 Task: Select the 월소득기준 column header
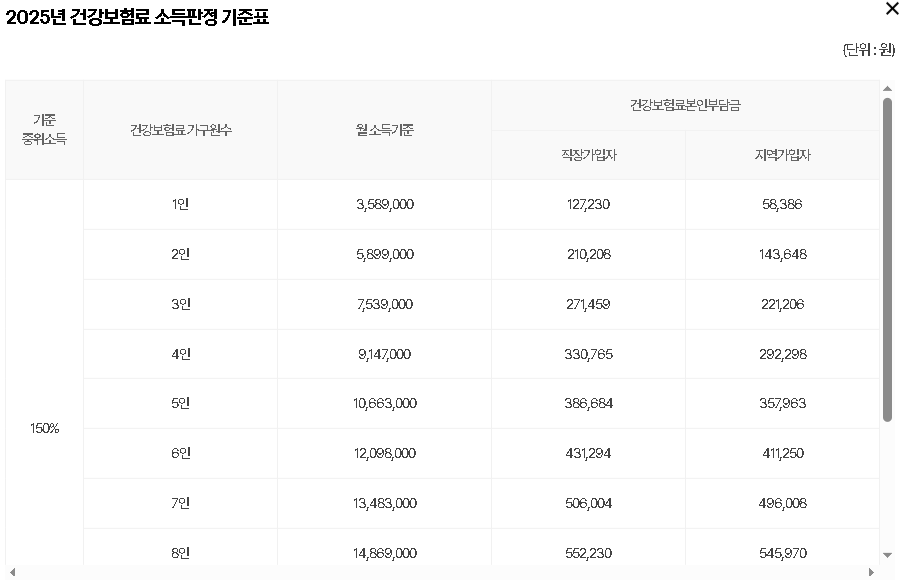click(384, 130)
